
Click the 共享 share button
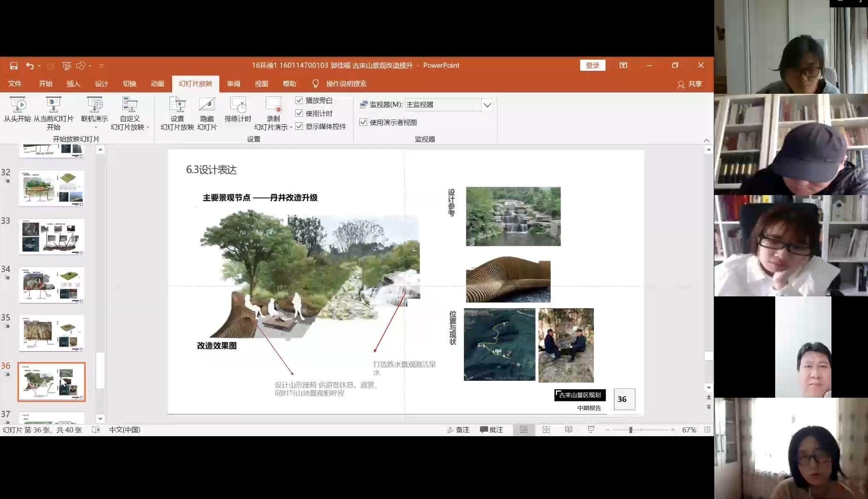click(x=690, y=84)
